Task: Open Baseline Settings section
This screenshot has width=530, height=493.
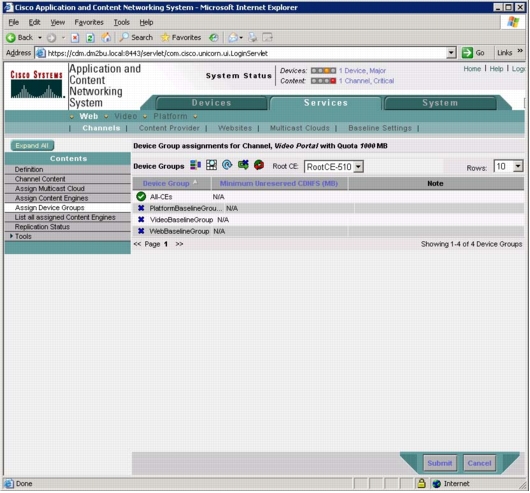Action: coord(380,128)
